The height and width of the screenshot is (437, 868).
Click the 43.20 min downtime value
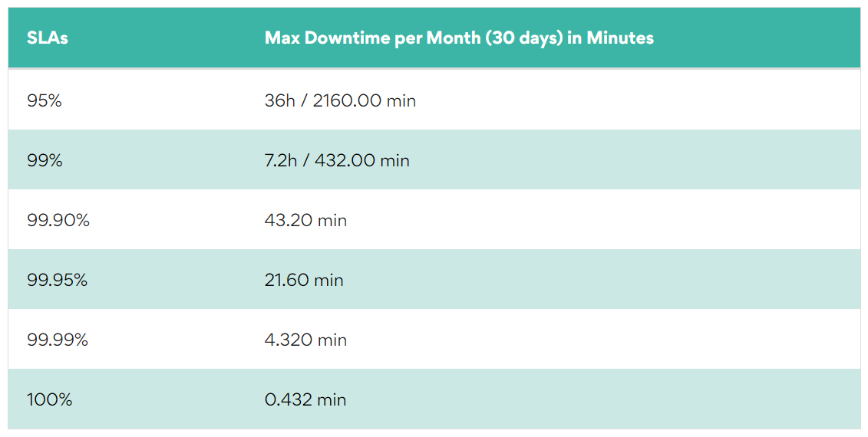pyautogui.click(x=305, y=220)
